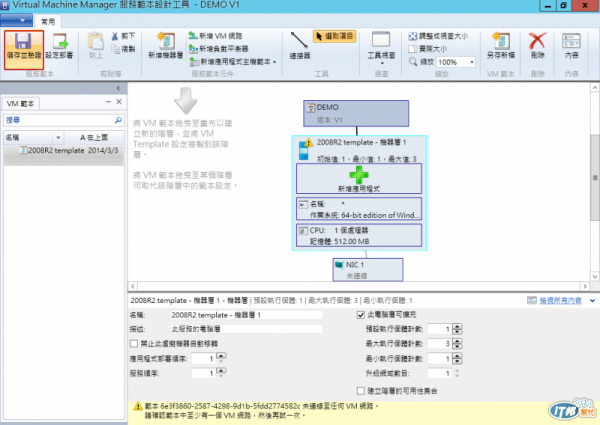Click the canvas scroll-up arrow
This screenshot has width=600, height=425.
[595, 88]
